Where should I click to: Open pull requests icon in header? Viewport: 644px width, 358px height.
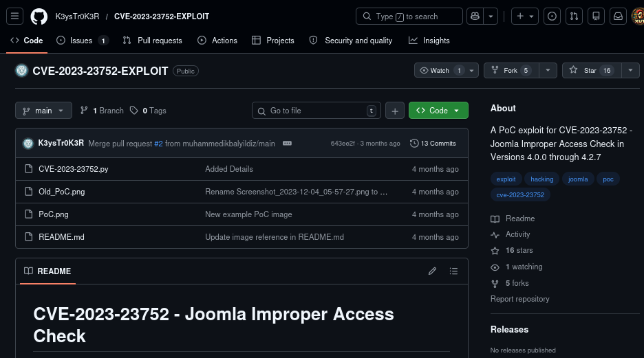click(x=575, y=16)
